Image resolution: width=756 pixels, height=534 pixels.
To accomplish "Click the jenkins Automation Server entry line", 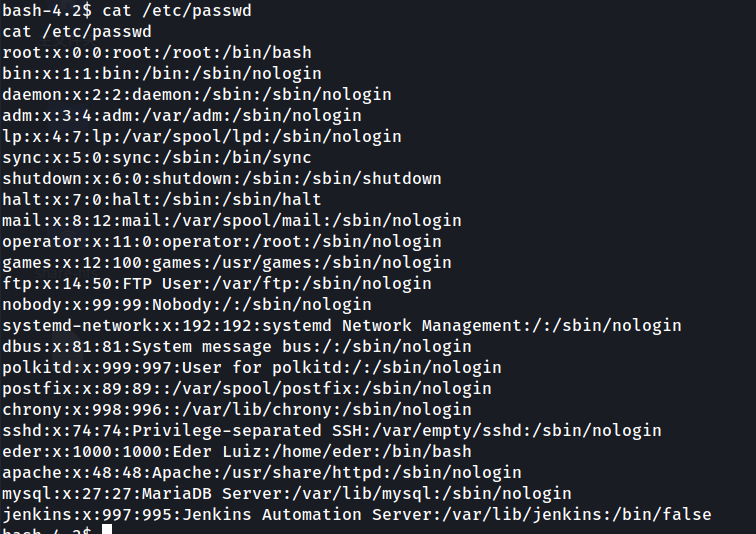I will tap(356, 514).
